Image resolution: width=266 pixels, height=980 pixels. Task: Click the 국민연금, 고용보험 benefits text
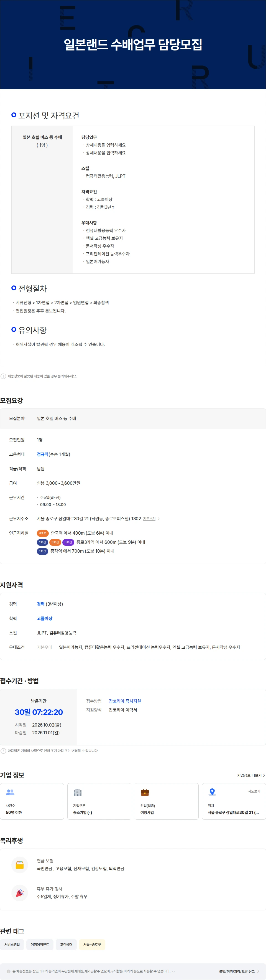click(x=81, y=869)
